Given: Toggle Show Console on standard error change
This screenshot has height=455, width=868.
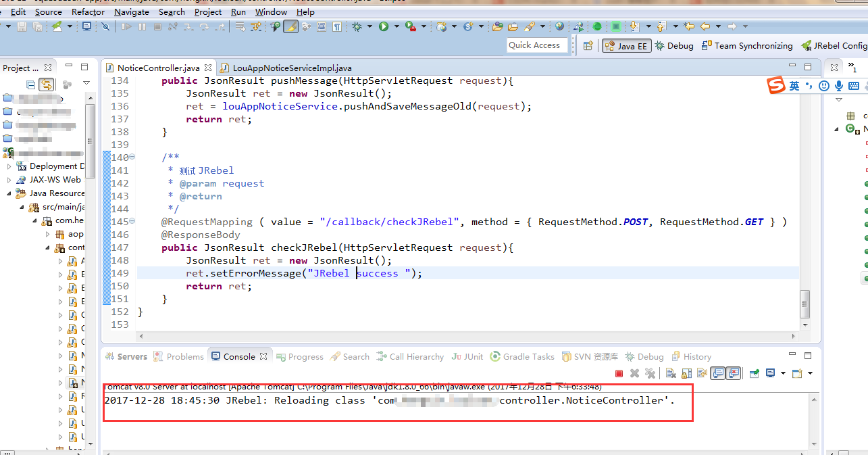Looking at the screenshot, I should 734,373.
